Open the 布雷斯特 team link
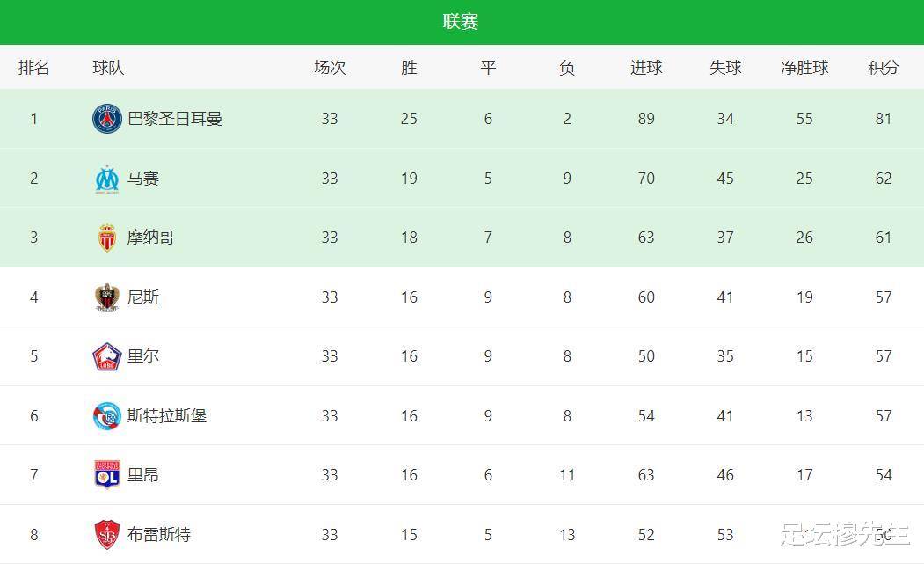The height and width of the screenshot is (564, 924). pyautogui.click(x=159, y=534)
